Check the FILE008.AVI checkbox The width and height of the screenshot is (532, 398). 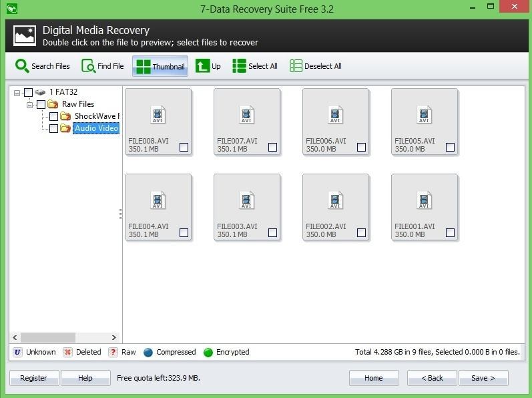(184, 148)
